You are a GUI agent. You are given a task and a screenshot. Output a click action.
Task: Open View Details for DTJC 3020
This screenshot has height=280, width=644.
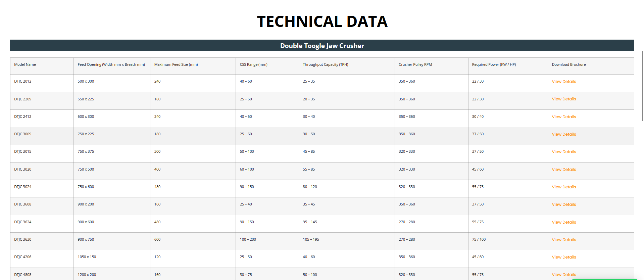click(563, 170)
